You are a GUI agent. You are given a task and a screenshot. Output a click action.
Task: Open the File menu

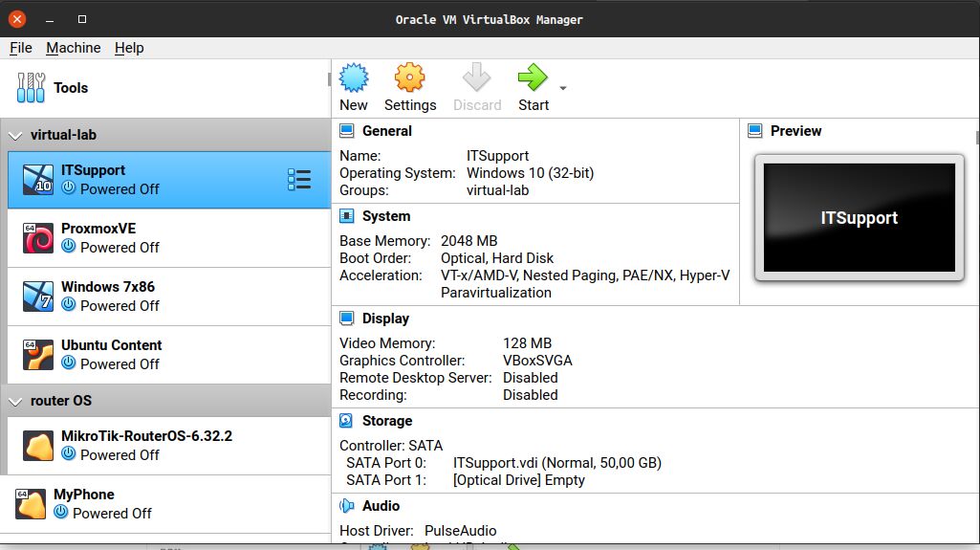tap(21, 48)
